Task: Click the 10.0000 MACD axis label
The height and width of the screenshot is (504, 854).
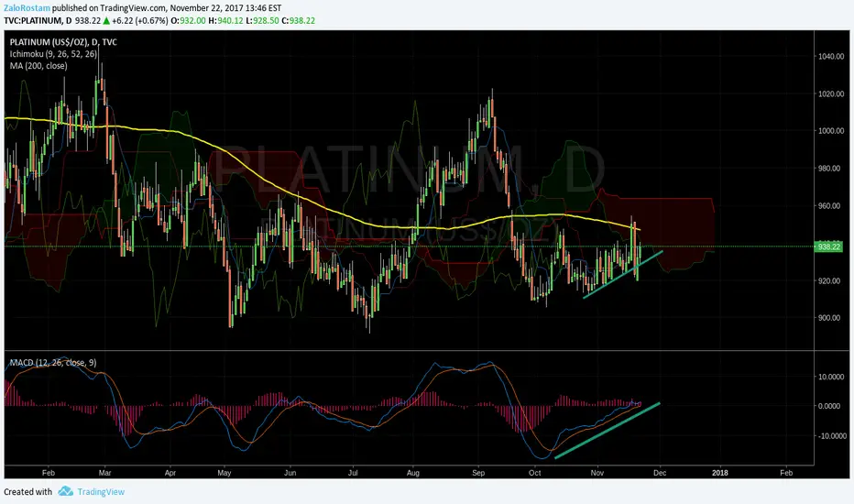Action: point(833,377)
